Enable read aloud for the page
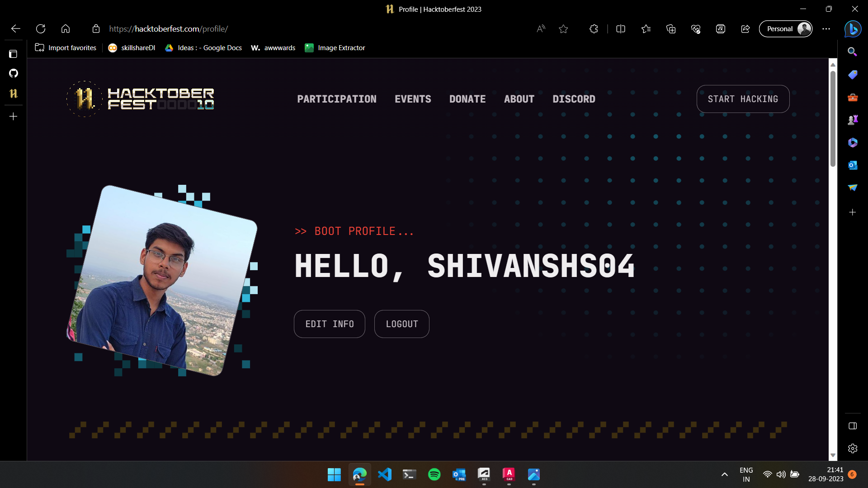Image resolution: width=868 pixels, height=488 pixels. tap(541, 28)
